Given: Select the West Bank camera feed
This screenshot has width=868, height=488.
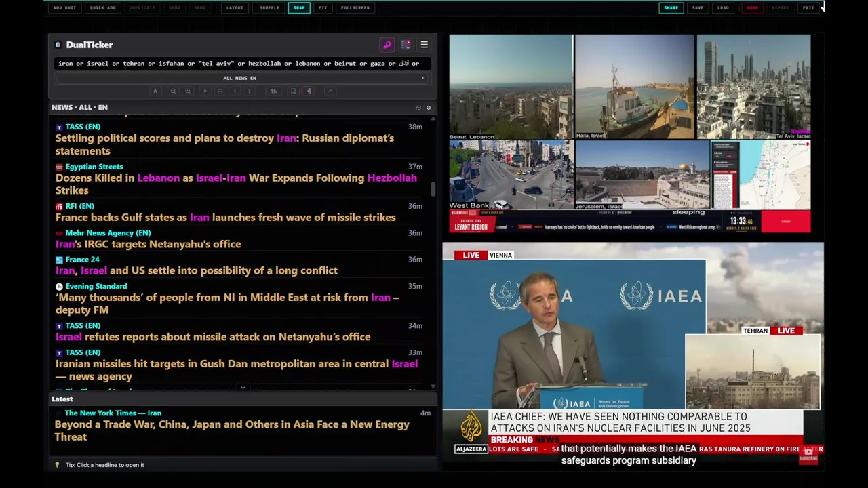Looking at the screenshot, I should tap(511, 176).
